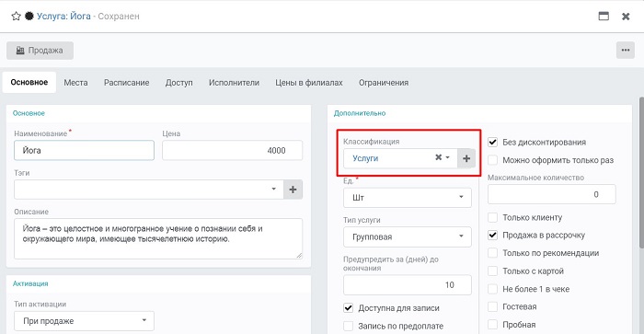
Task: Click the vertical scrollbar on right
Action: click(x=641, y=173)
